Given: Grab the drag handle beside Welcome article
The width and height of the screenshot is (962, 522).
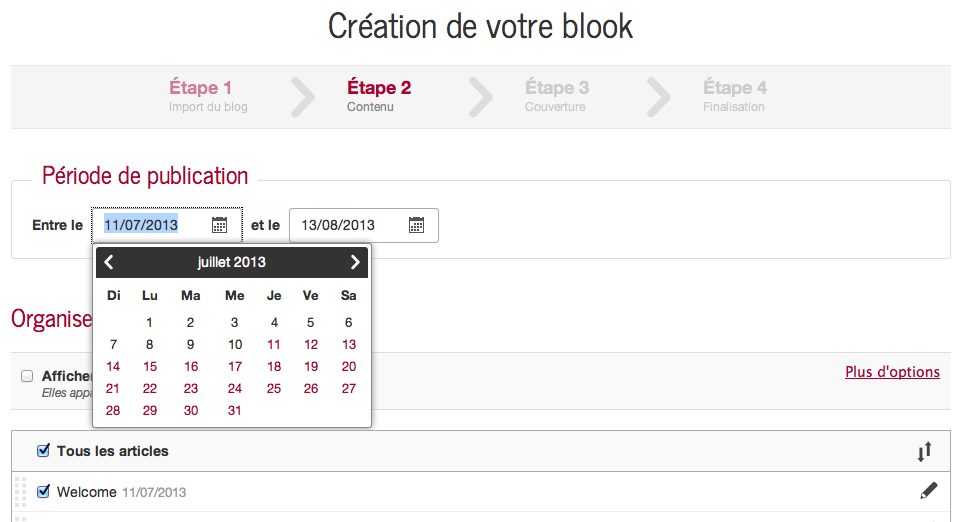Looking at the screenshot, I should click(22, 493).
